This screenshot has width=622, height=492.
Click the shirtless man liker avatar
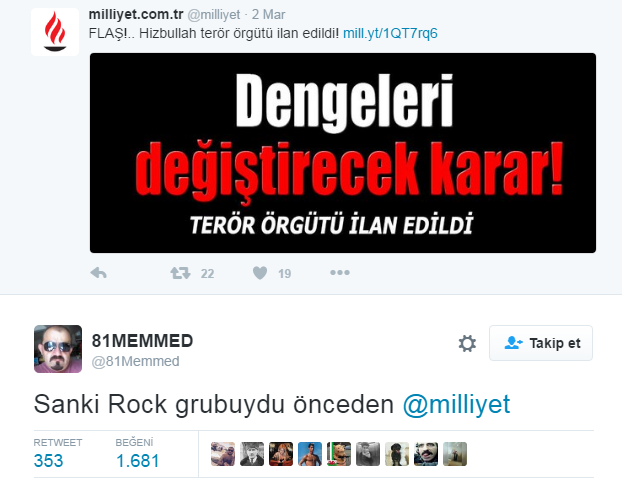click(x=310, y=454)
